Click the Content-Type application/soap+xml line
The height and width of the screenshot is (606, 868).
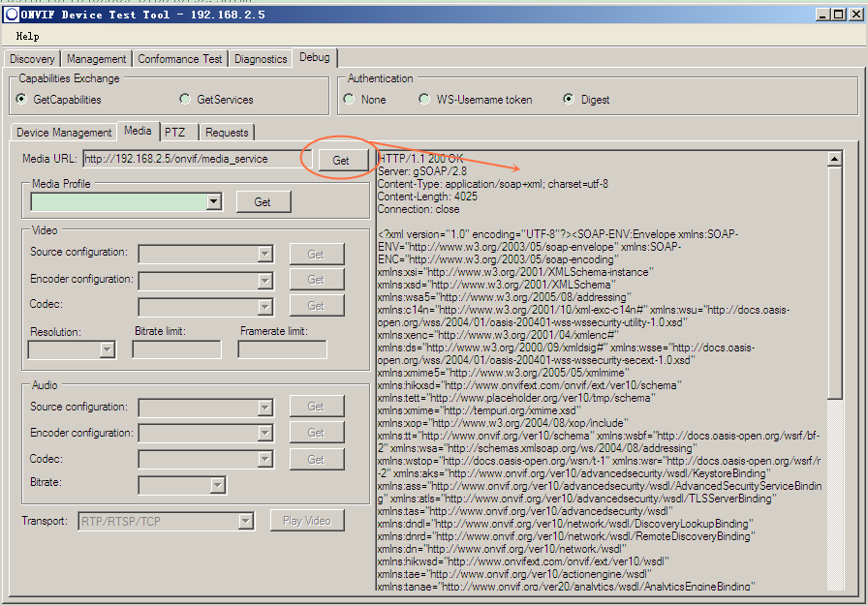493,184
